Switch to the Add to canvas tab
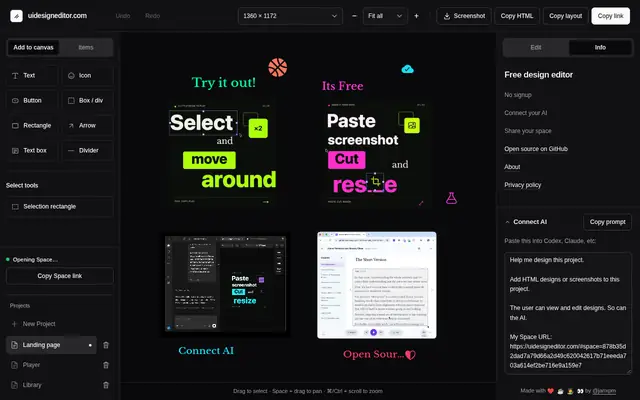 click(33, 47)
